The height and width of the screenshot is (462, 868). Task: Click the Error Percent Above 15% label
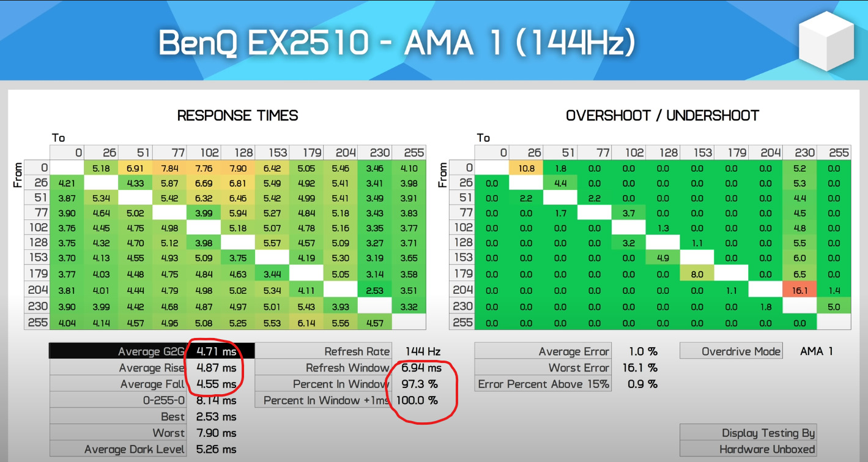[x=543, y=384]
